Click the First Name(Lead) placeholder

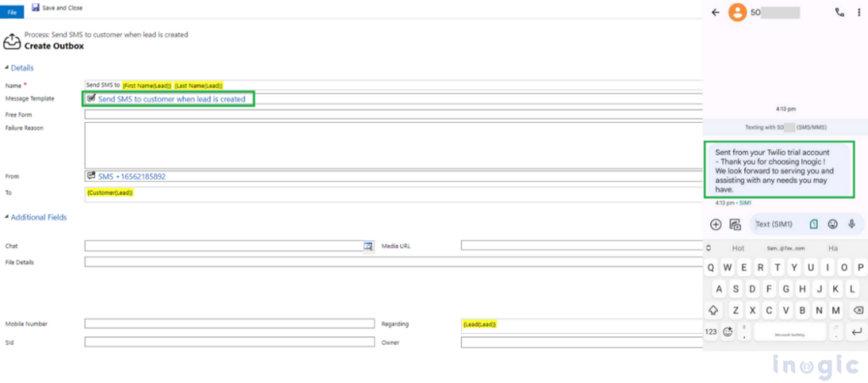[x=147, y=86]
